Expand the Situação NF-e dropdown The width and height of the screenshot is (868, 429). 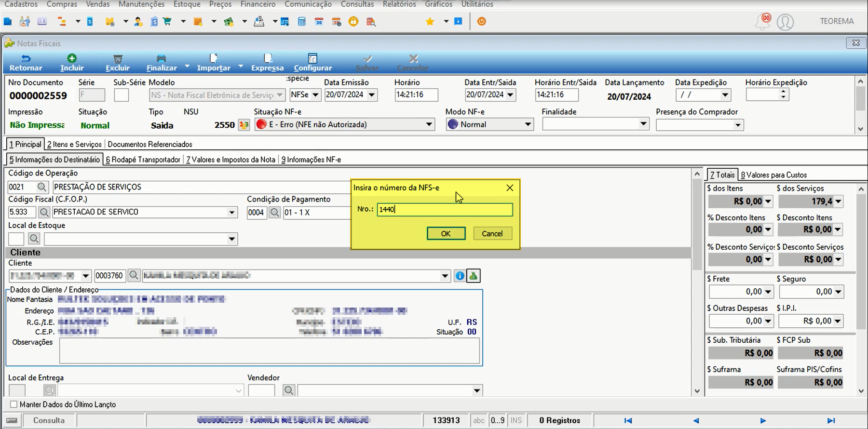point(429,124)
